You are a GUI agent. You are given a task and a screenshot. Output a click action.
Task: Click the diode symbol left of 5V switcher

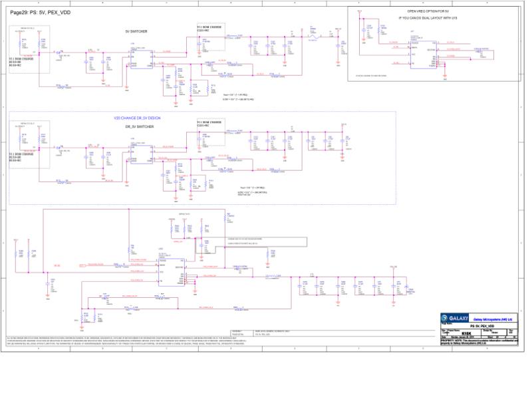pyautogui.click(x=59, y=53)
